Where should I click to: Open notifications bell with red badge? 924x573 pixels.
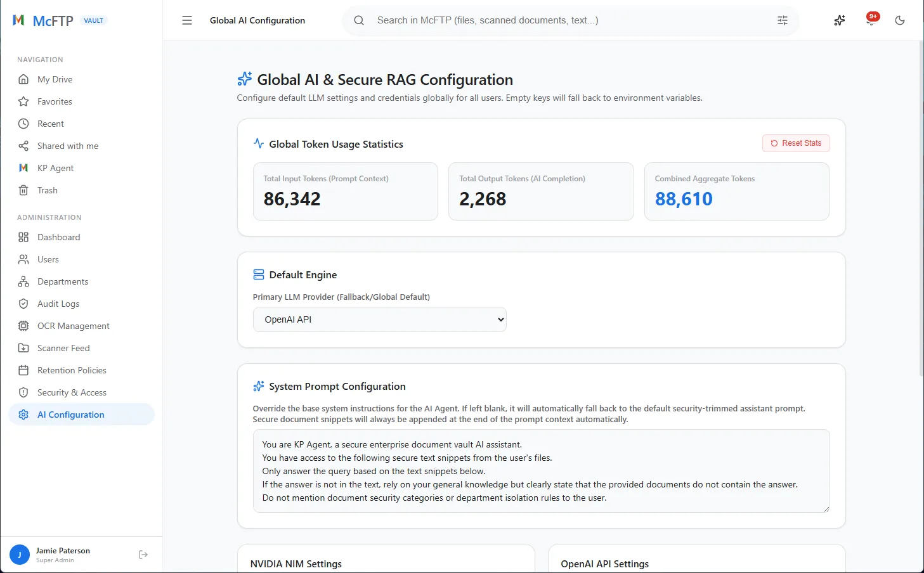coord(871,20)
